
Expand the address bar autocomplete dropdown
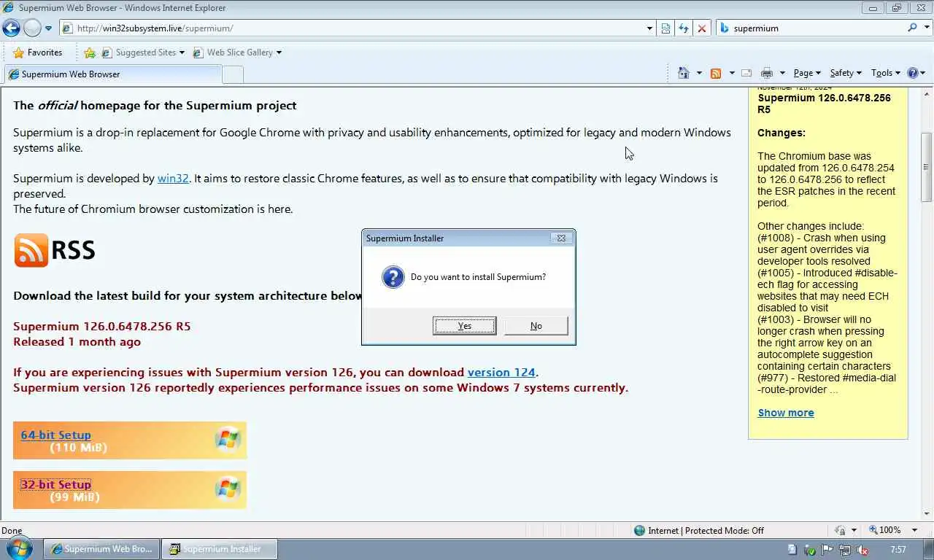coord(649,28)
